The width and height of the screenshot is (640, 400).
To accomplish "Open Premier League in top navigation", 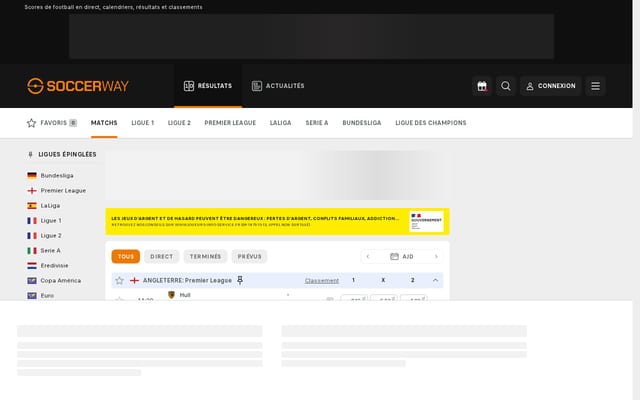I will point(230,123).
